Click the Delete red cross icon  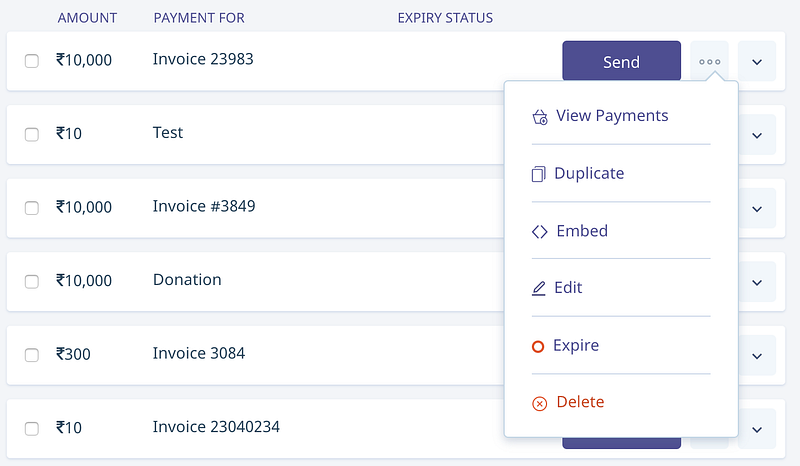pos(540,403)
